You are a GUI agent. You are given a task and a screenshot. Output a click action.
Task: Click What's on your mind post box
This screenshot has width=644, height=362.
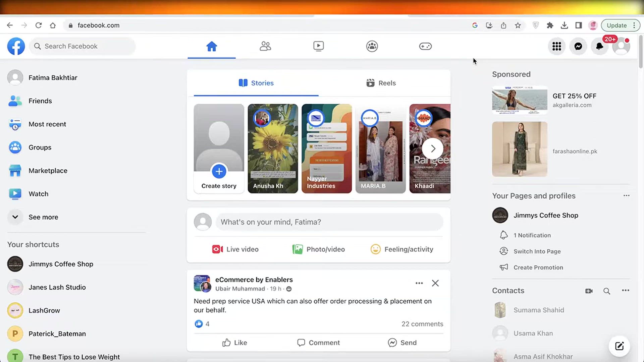(x=329, y=222)
